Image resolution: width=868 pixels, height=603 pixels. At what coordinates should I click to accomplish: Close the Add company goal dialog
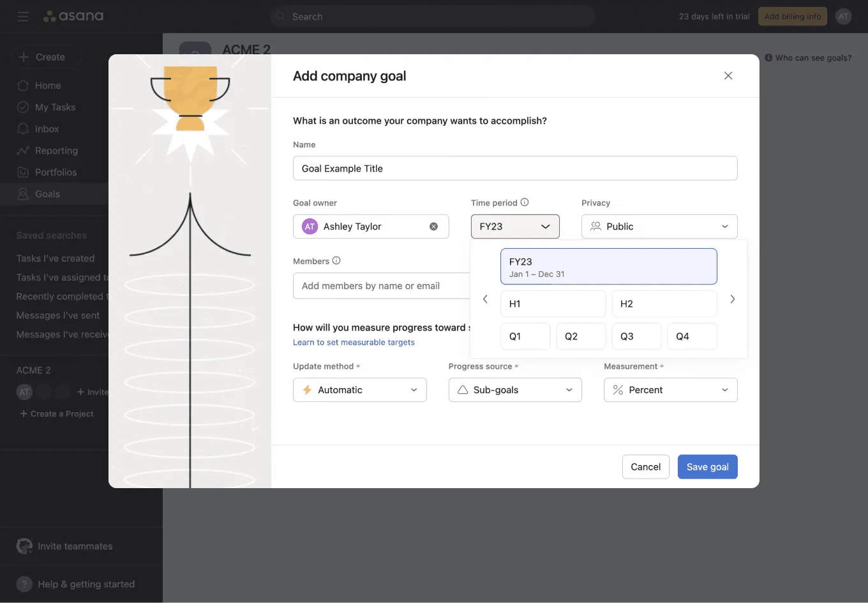click(x=728, y=76)
